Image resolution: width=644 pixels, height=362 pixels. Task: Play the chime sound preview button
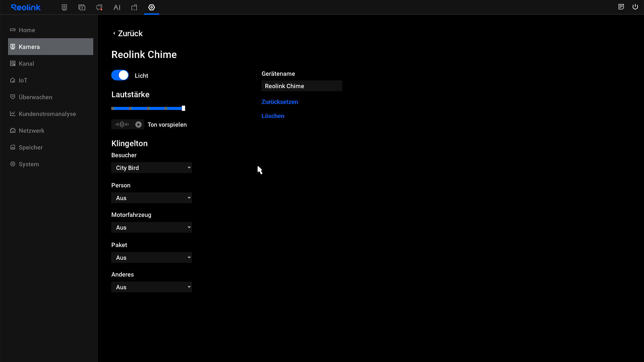coord(138,124)
